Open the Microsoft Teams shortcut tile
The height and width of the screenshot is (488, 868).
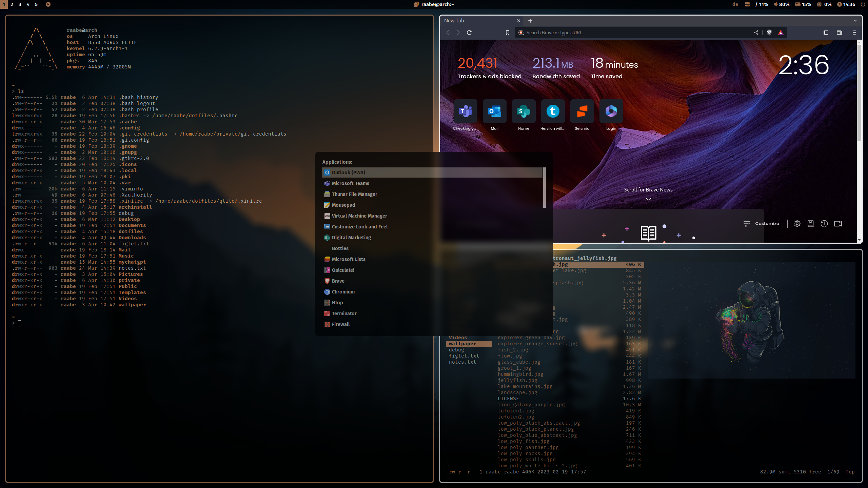click(x=465, y=111)
